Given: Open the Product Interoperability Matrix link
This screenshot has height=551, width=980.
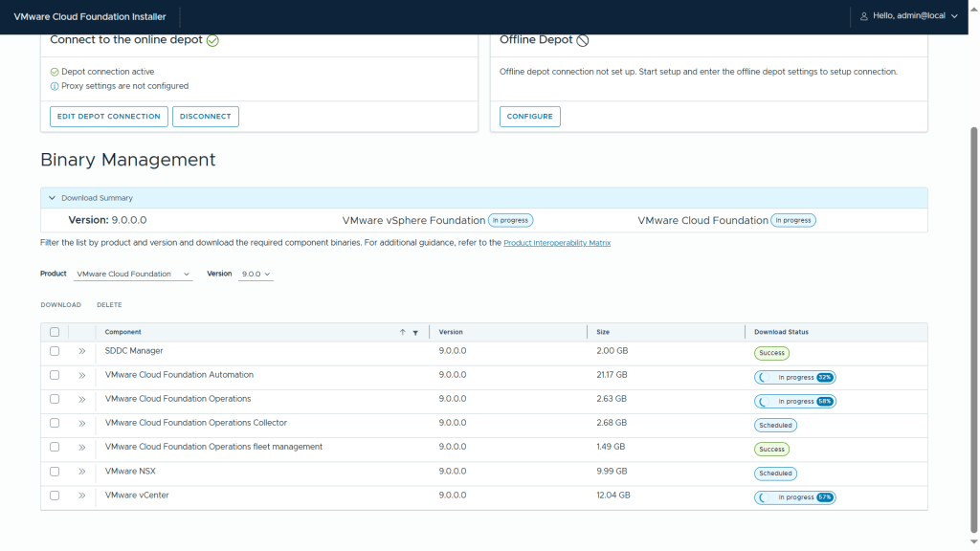Looking at the screenshot, I should point(557,243).
